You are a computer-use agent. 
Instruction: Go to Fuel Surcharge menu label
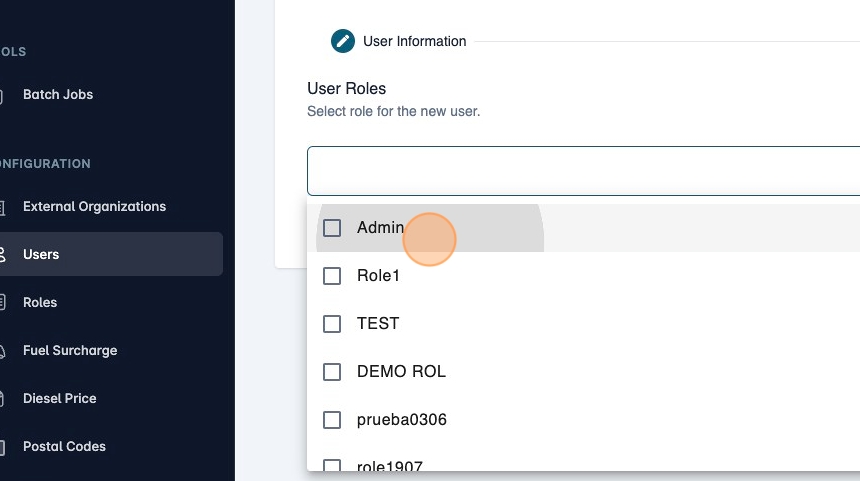[x=70, y=351]
